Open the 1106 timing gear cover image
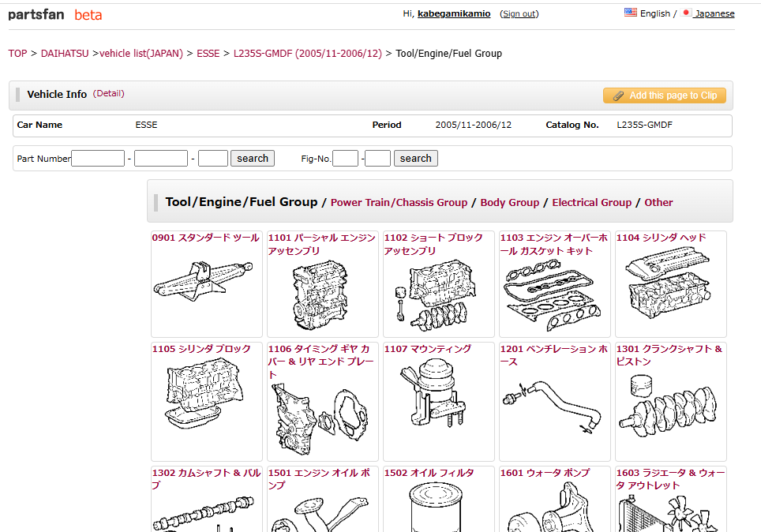Viewport: 761px width, 532px height. tap(321, 418)
